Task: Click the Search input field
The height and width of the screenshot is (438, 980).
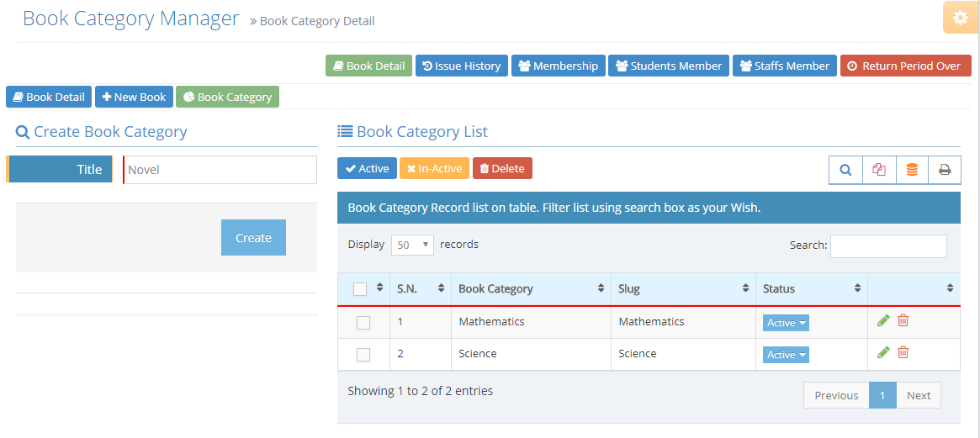Action: pos(887,245)
